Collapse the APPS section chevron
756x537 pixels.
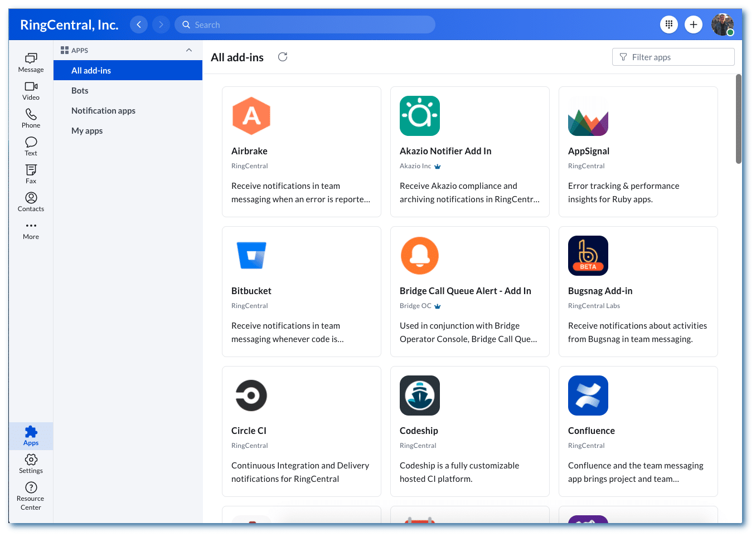pyautogui.click(x=189, y=50)
